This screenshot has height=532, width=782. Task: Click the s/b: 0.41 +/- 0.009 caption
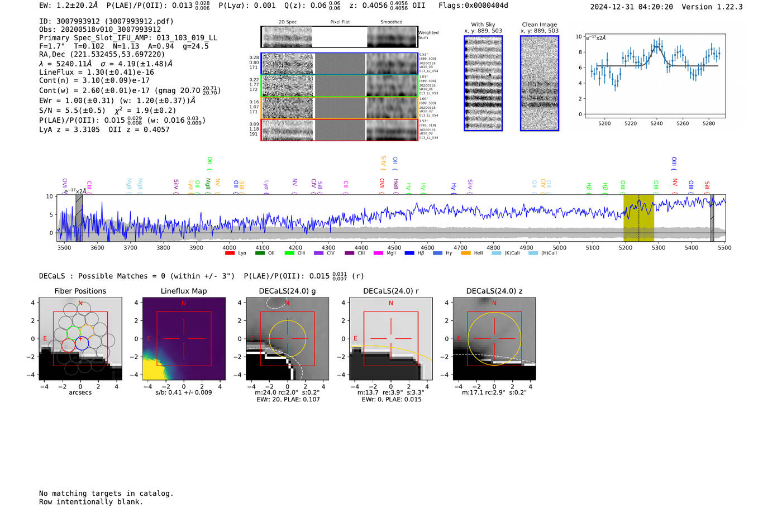tap(184, 392)
